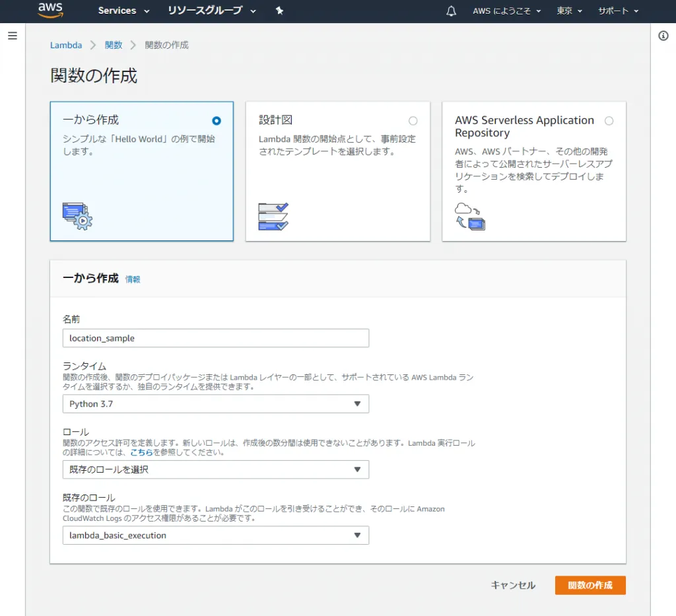Select the 一から作成 radio button
The height and width of the screenshot is (616, 676).
217,121
